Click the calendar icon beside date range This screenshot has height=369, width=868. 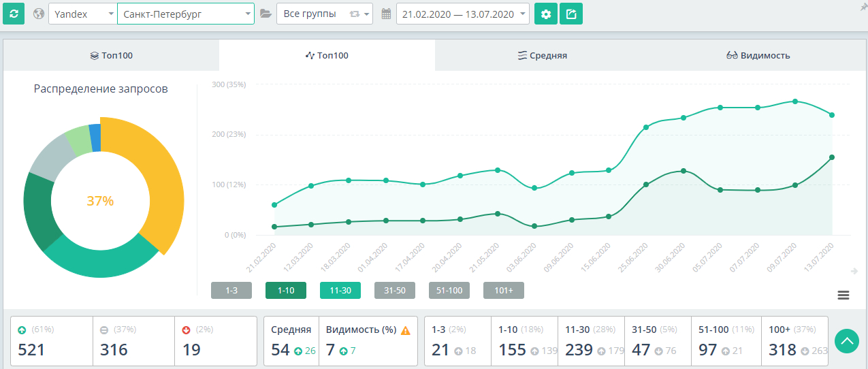click(x=386, y=14)
